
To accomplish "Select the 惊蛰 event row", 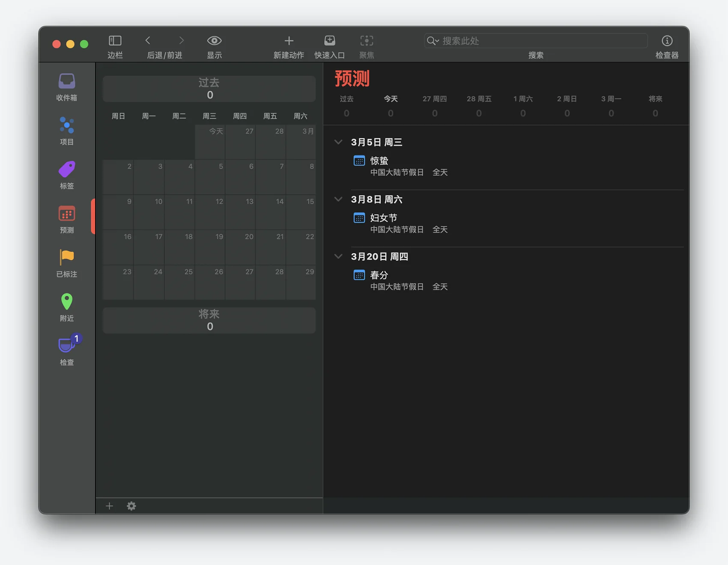I will point(517,166).
